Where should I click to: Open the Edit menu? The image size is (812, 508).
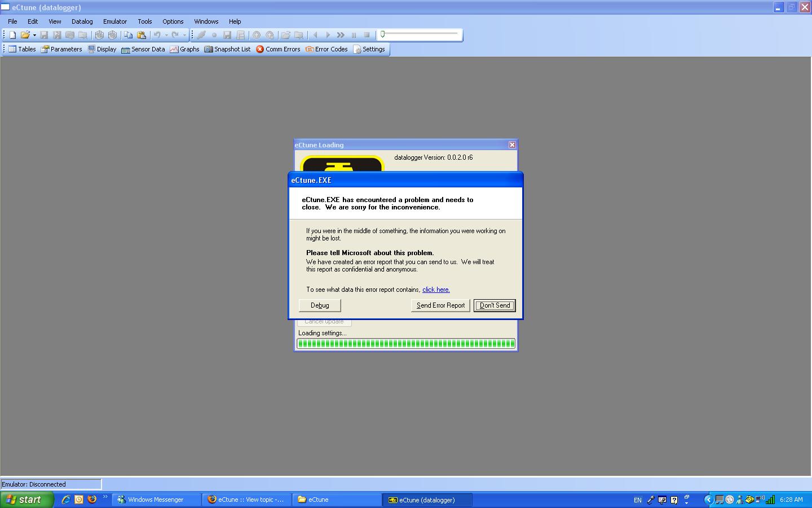click(x=33, y=21)
